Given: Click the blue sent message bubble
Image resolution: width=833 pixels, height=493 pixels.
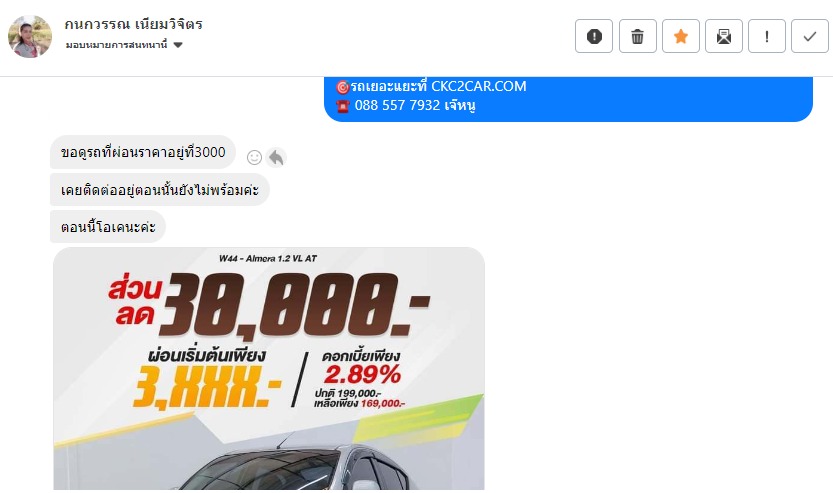Looking at the screenshot, I should coord(568,99).
